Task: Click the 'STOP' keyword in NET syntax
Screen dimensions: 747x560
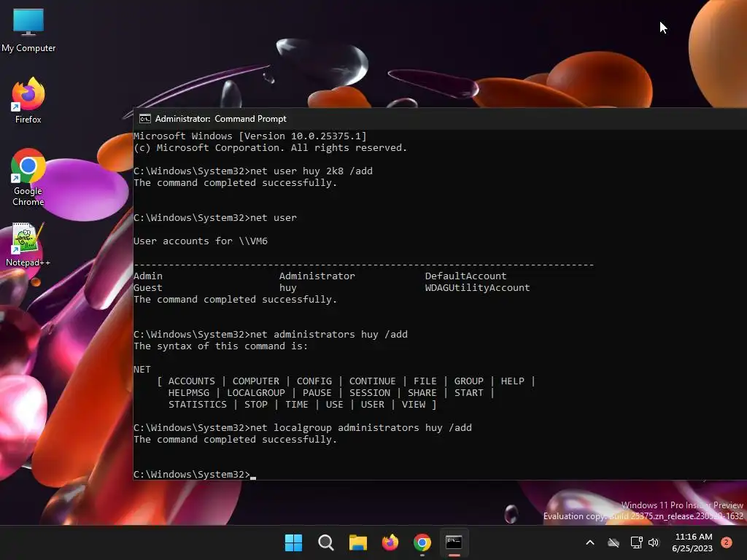Action: point(256,404)
